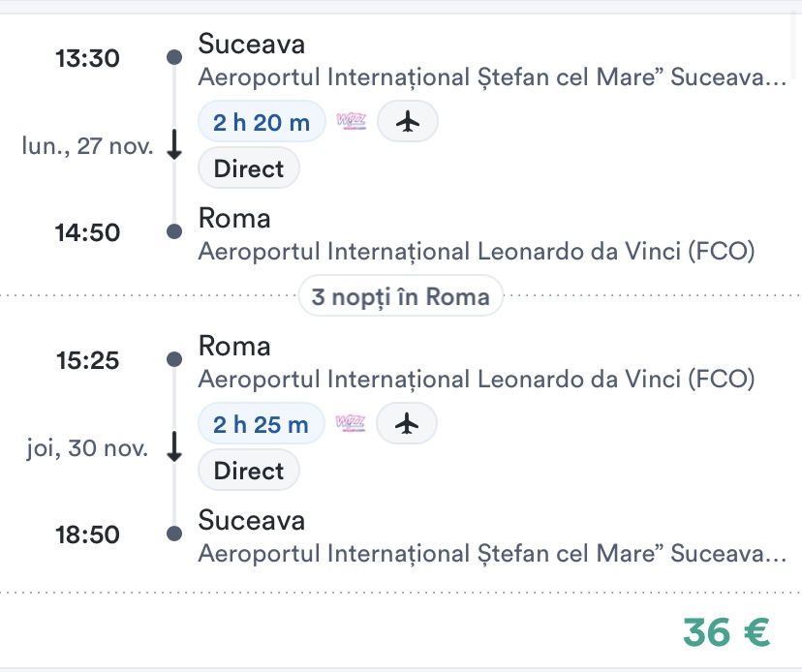Select the 2 h 25 m duration pill
Screen dimensions: 802x672
click(262, 423)
